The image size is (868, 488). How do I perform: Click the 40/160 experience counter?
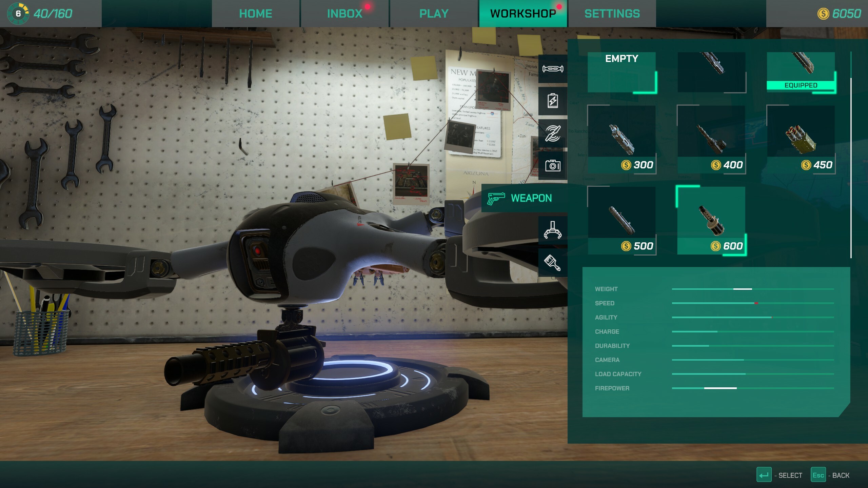pyautogui.click(x=53, y=14)
